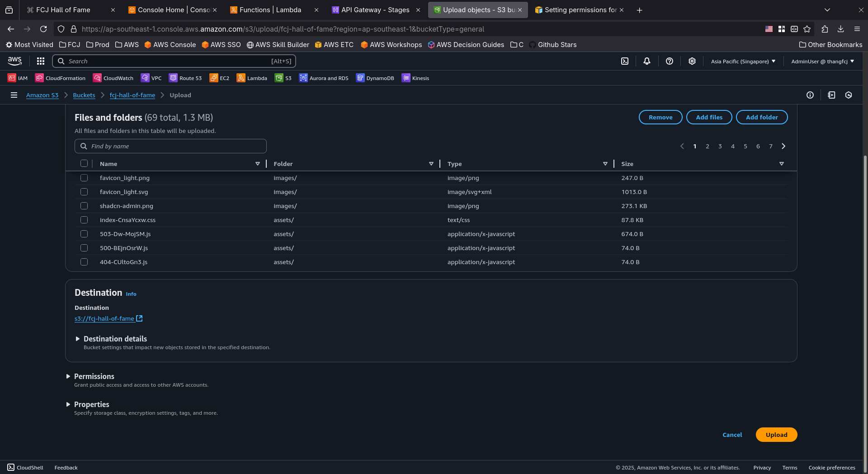Open Aurora and RDS service shortcut
This screenshot has height=474, width=868.
point(324,78)
